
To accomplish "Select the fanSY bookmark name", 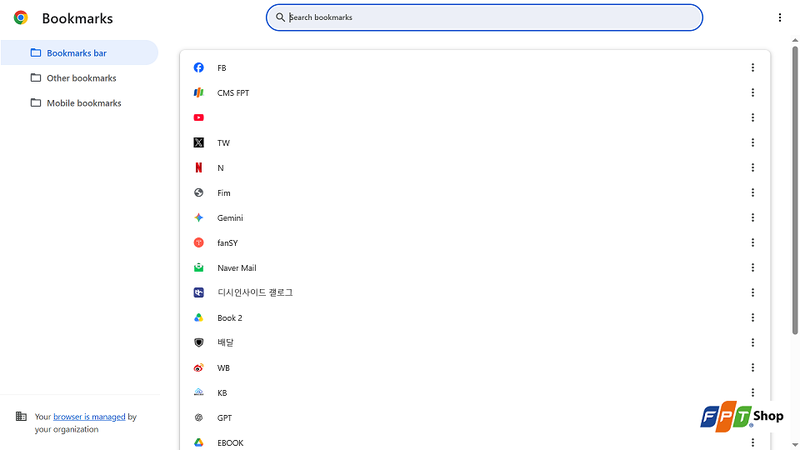I will (228, 243).
